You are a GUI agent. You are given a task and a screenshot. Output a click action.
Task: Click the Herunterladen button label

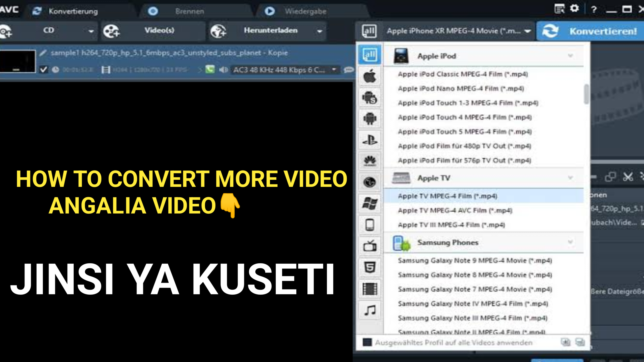pos(271,31)
